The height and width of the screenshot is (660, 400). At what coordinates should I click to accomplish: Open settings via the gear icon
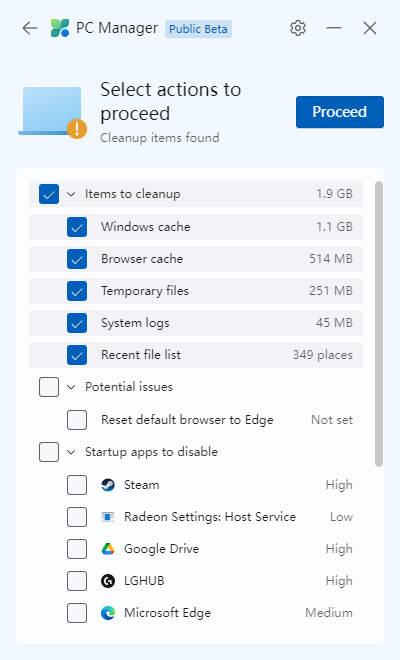298,28
